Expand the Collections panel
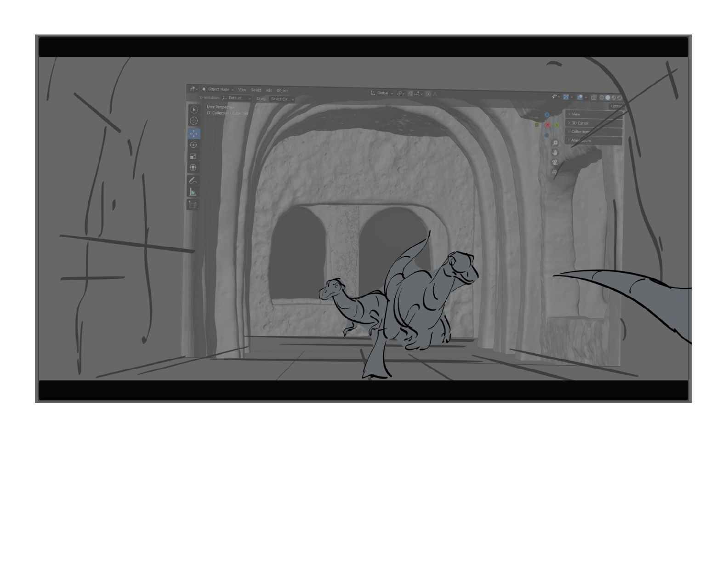Screen dimensions: 728x563 pyautogui.click(x=594, y=132)
